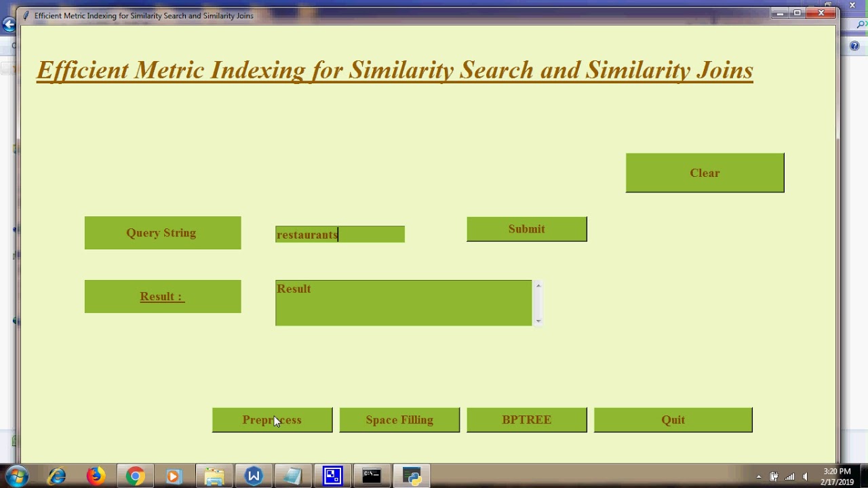Open the power plug tray icon
868x488 pixels.
point(774,476)
